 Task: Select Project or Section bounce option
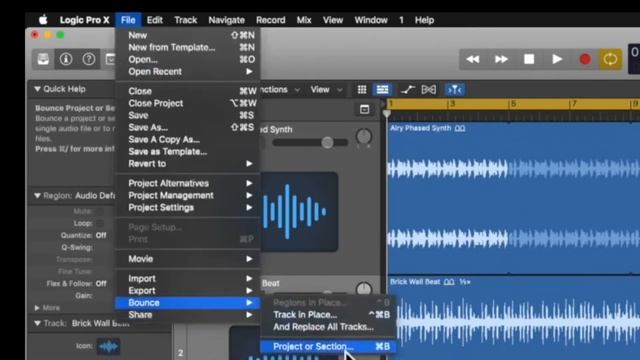(x=328, y=347)
